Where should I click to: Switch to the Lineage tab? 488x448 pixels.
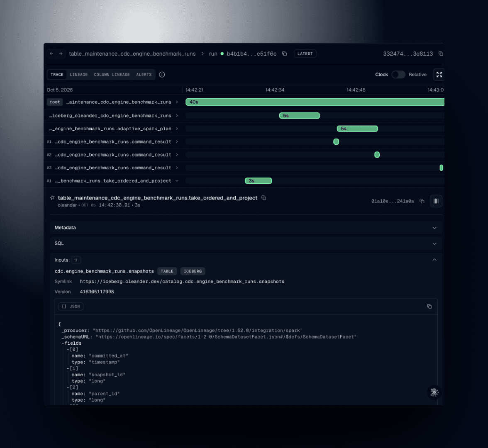coord(79,75)
